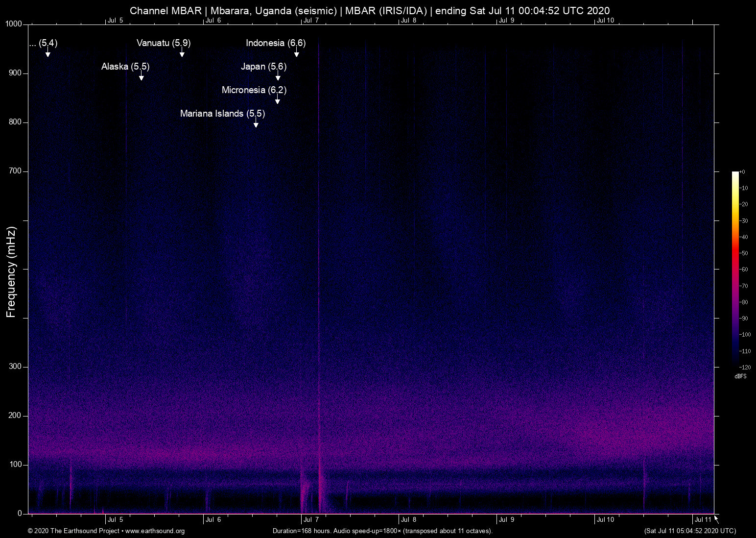Click the Duration=168 hours footer text

coord(382,531)
